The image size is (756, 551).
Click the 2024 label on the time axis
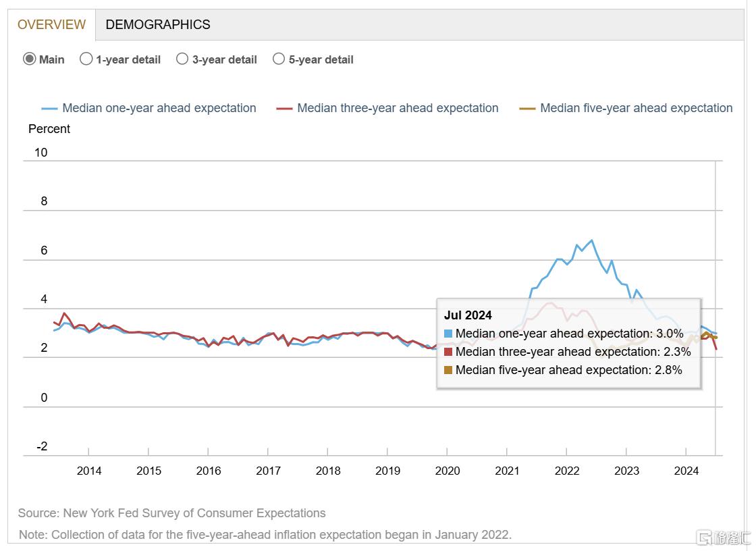pos(686,471)
